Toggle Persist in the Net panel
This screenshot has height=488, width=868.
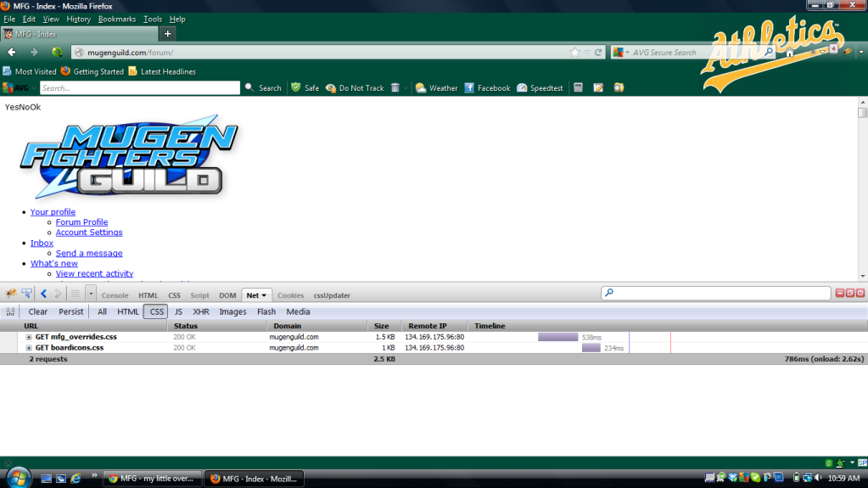[x=71, y=311]
